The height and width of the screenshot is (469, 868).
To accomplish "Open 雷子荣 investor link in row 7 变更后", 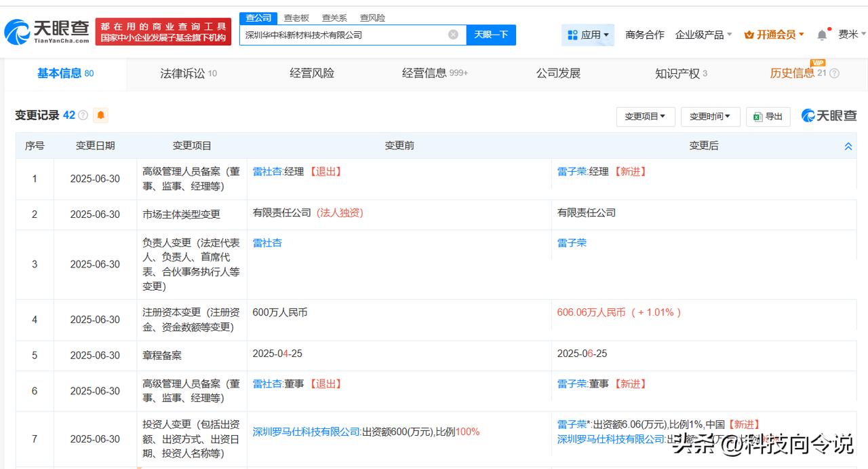I will coord(572,424).
